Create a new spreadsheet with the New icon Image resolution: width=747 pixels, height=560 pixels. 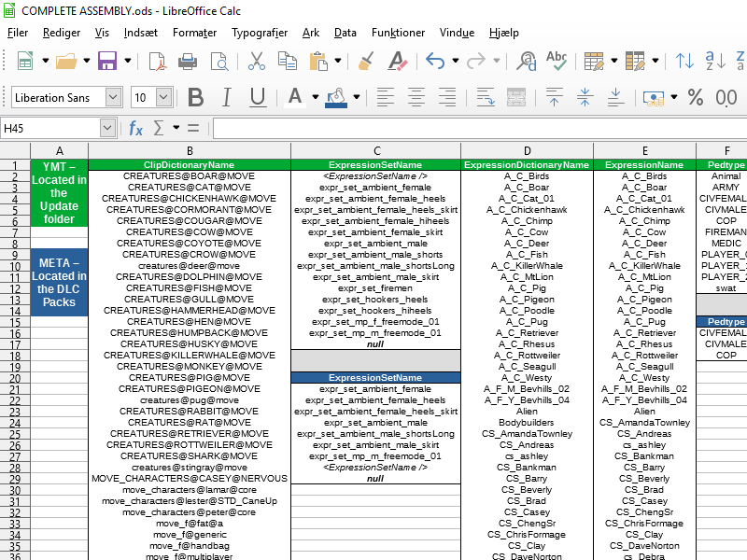coord(25,61)
